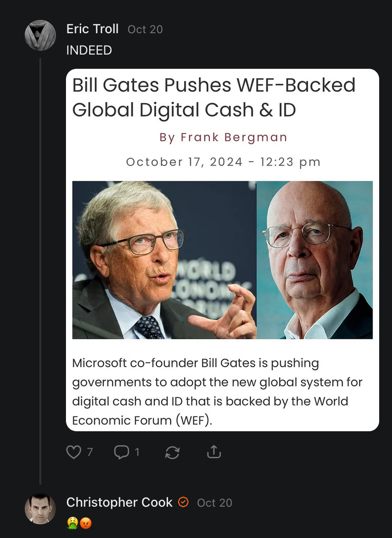Open Eric Troll's profile name link
The height and width of the screenshot is (538, 392).
[x=93, y=29]
